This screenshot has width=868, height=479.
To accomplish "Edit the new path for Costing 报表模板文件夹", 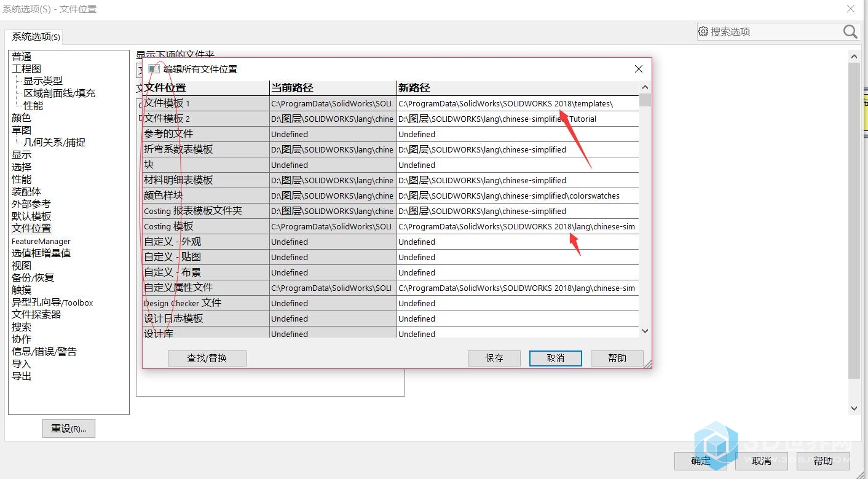I will (518, 211).
